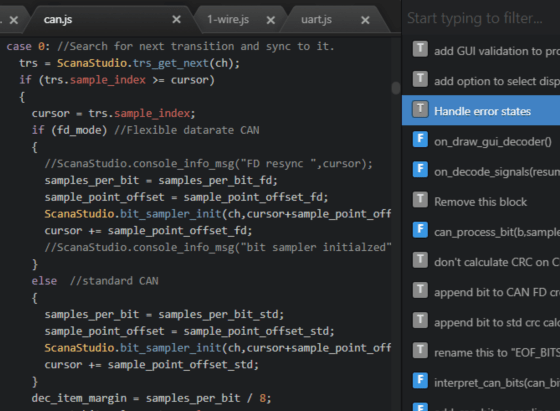
Task: Click the 'case 0:' code line
Action: (170, 46)
